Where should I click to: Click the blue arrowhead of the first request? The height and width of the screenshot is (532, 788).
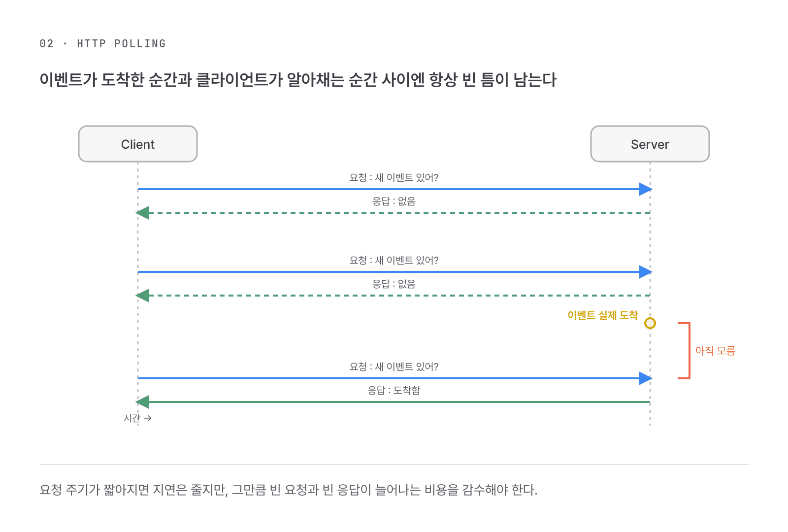(x=646, y=189)
